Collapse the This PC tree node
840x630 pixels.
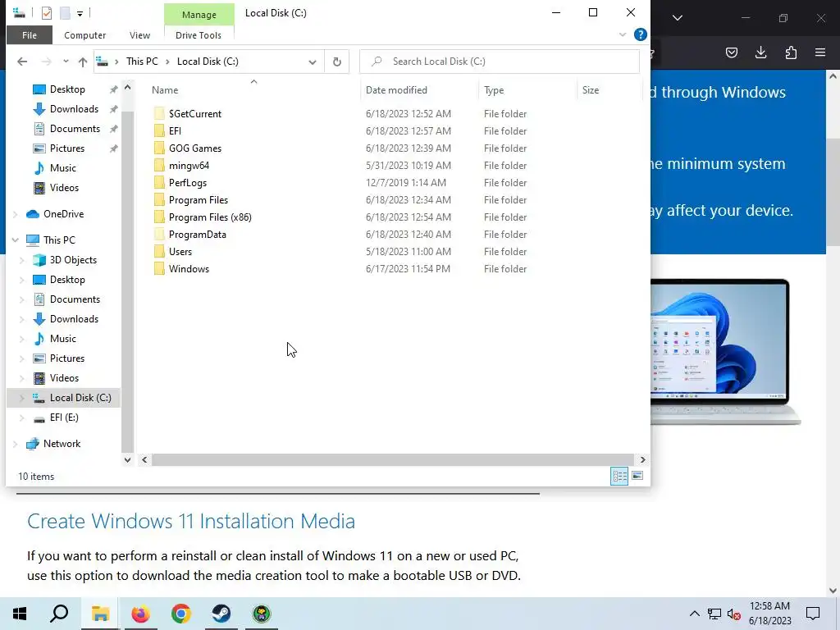[x=16, y=240]
